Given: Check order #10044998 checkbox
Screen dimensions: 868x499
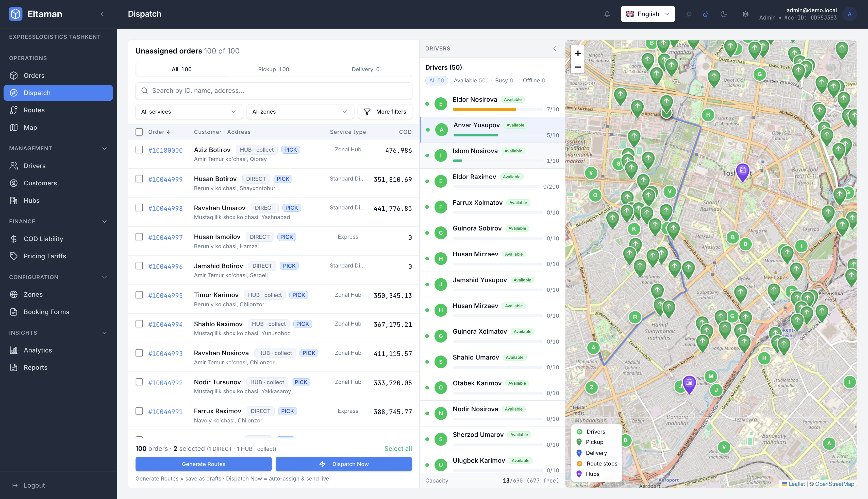Looking at the screenshot, I should (139, 208).
